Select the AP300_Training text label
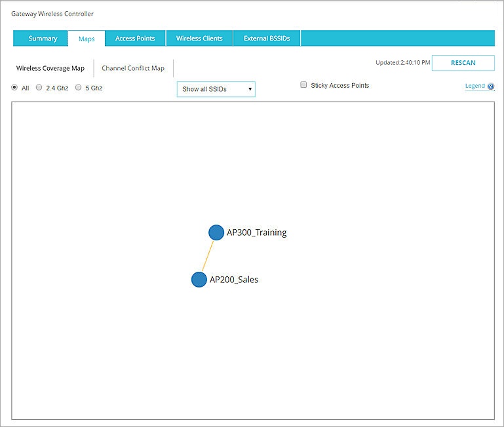Screen dimensions: 504x427 click(x=256, y=232)
